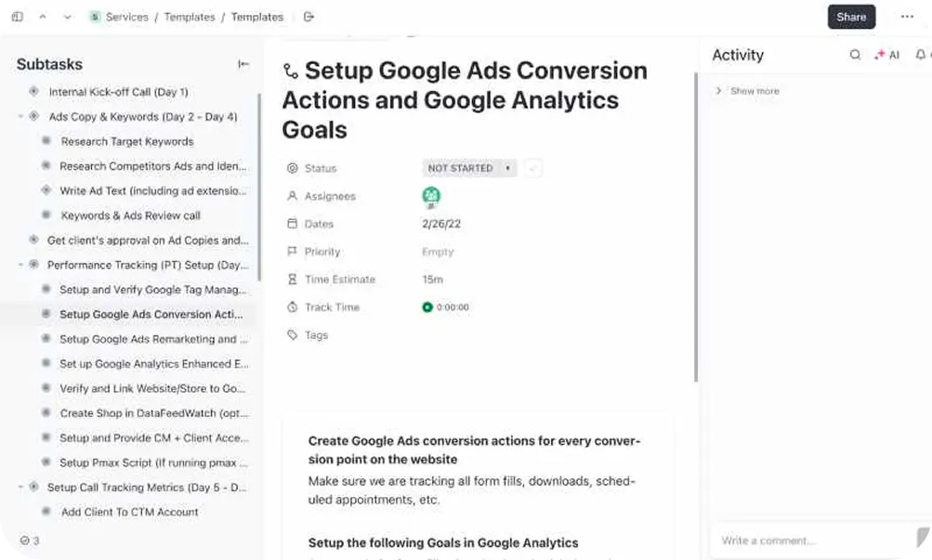Click the Share button
Screen dimensions: 932x560
(x=851, y=17)
